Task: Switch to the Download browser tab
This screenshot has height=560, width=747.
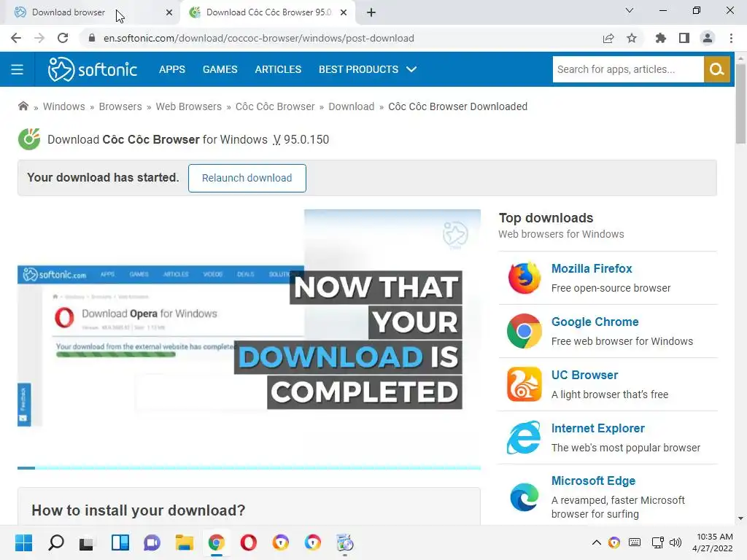Action: pos(90,12)
